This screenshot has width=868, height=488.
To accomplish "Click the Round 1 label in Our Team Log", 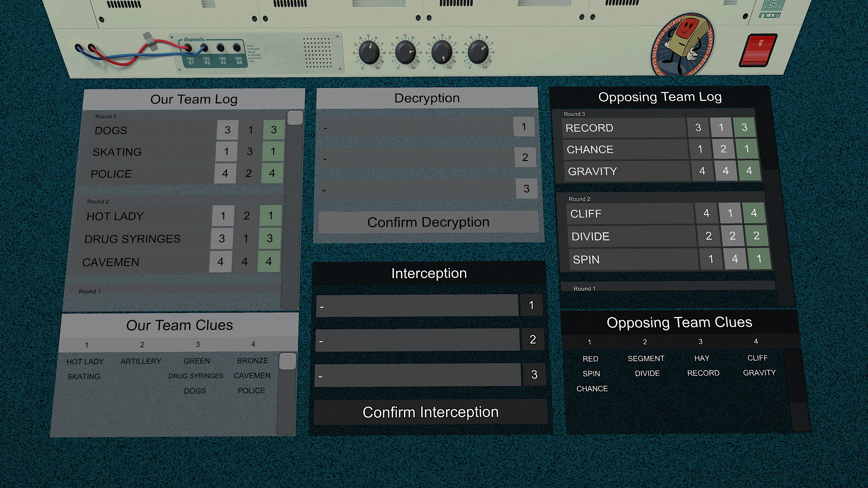I will coord(90,292).
